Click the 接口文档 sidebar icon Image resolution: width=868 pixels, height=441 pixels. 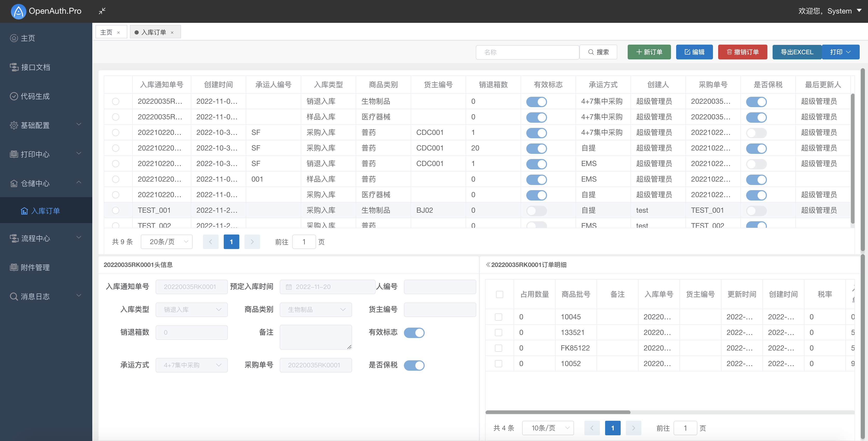tap(14, 67)
